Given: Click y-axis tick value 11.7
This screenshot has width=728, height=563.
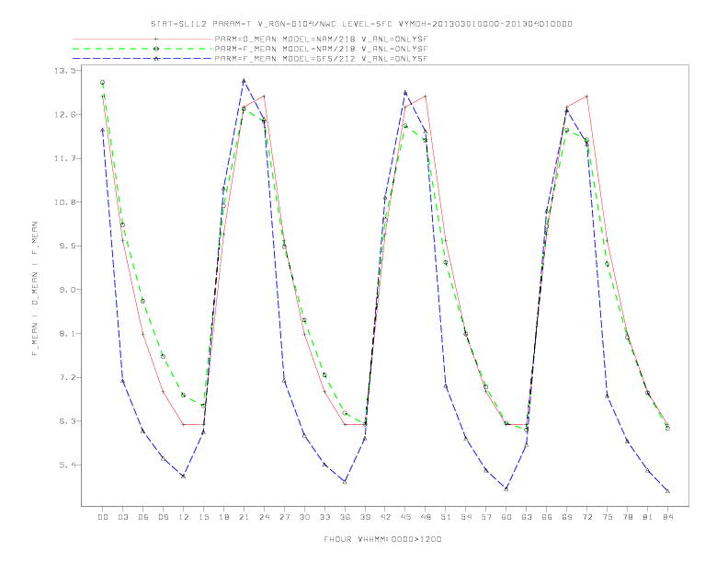Looking at the screenshot, I should pyautogui.click(x=64, y=158).
